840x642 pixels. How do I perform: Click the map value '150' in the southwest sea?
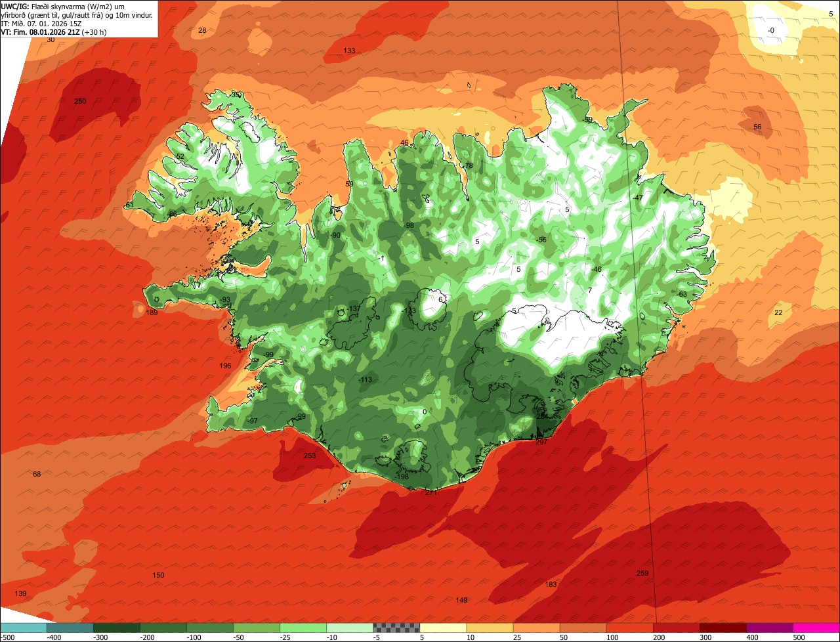(x=158, y=575)
